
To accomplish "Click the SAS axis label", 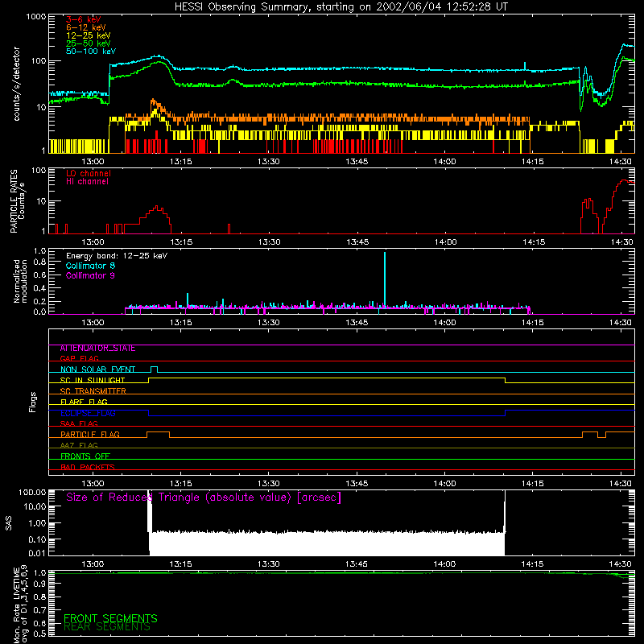I will pyautogui.click(x=9, y=523).
